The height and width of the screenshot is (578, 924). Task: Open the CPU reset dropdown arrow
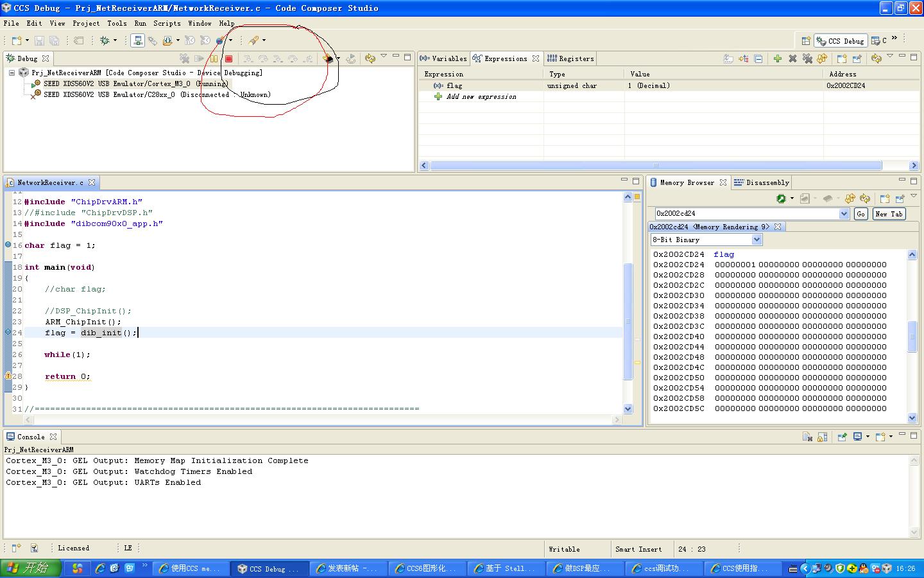(338, 58)
